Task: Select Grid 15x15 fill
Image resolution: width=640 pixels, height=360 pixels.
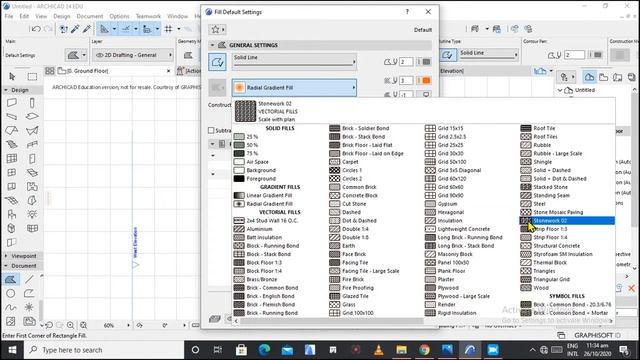Action: [444, 128]
